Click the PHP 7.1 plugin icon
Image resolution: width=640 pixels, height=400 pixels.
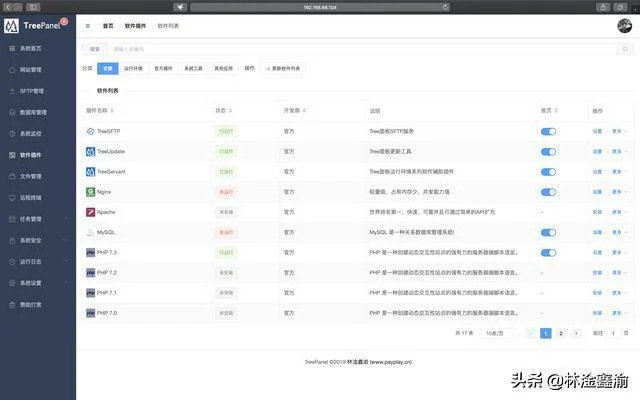click(x=90, y=293)
